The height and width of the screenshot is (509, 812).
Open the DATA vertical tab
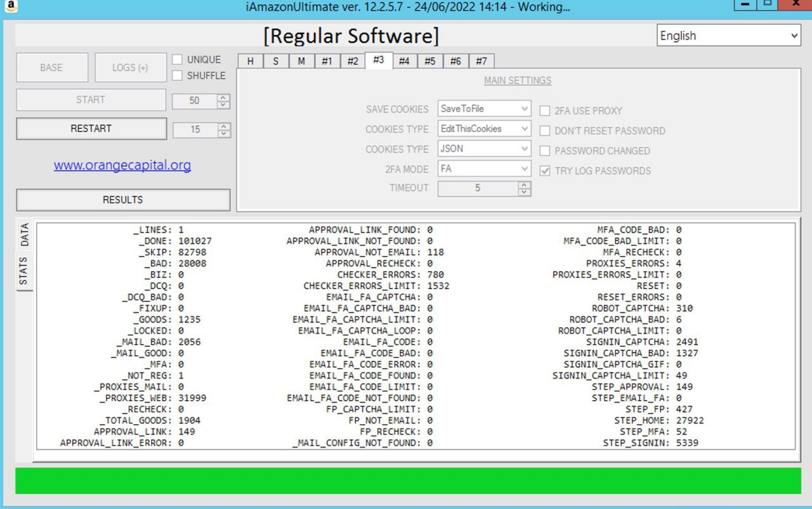pos(25,235)
